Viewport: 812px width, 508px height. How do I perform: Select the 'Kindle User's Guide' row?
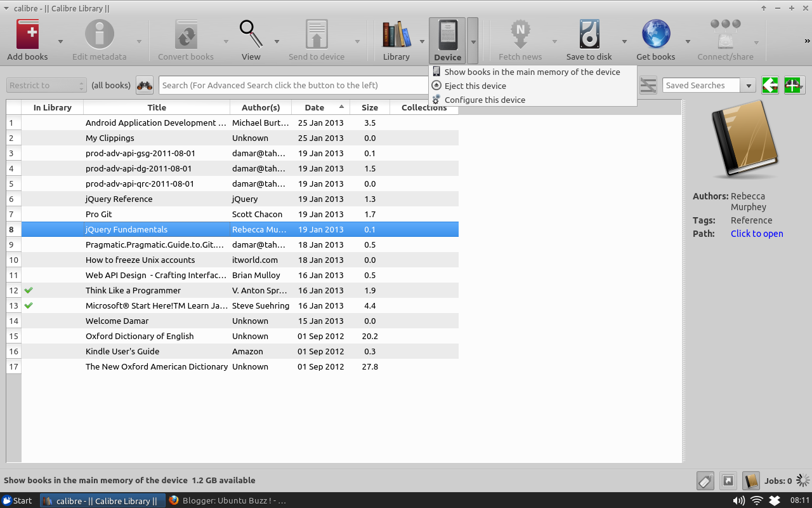tap(240, 351)
